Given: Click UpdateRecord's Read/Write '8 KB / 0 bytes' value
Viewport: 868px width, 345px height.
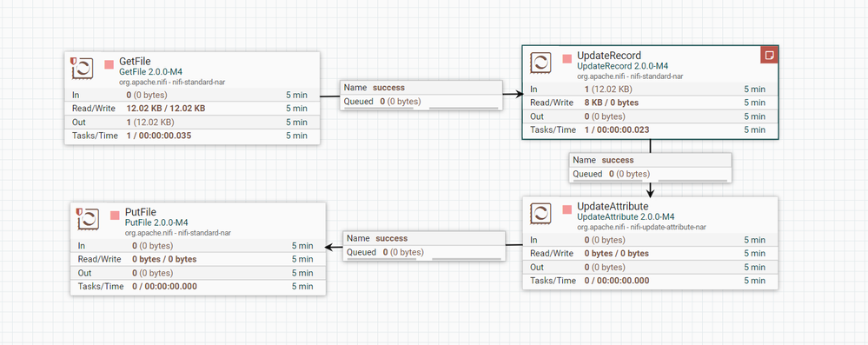Looking at the screenshot, I should 612,103.
